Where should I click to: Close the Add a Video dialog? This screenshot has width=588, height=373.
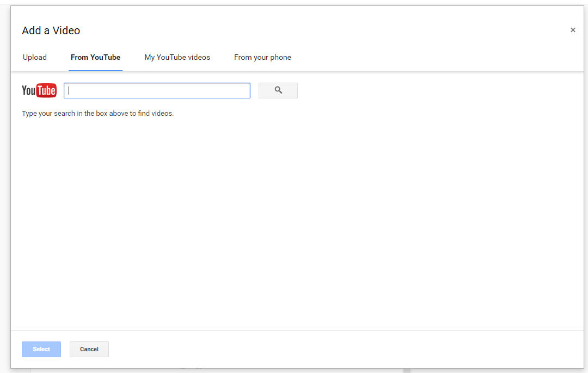(x=573, y=30)
